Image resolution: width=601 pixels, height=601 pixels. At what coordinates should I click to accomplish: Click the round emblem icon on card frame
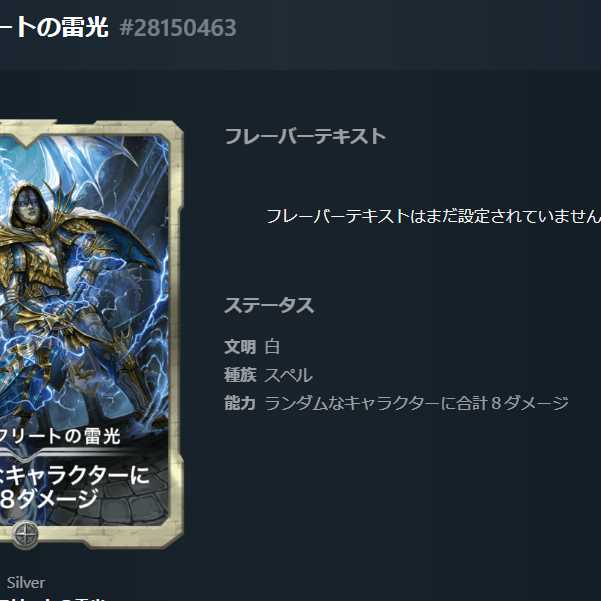click(25, 534)
